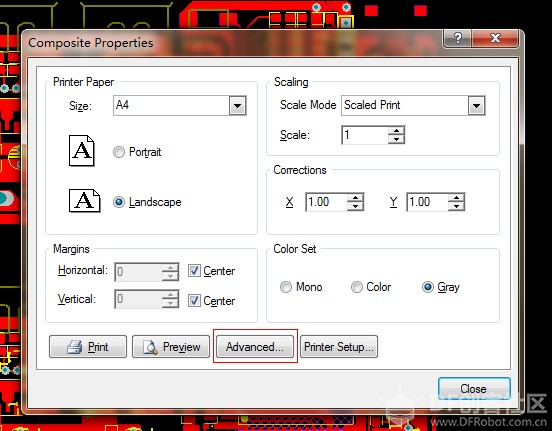Open the Advanced settings

(255, 347)
